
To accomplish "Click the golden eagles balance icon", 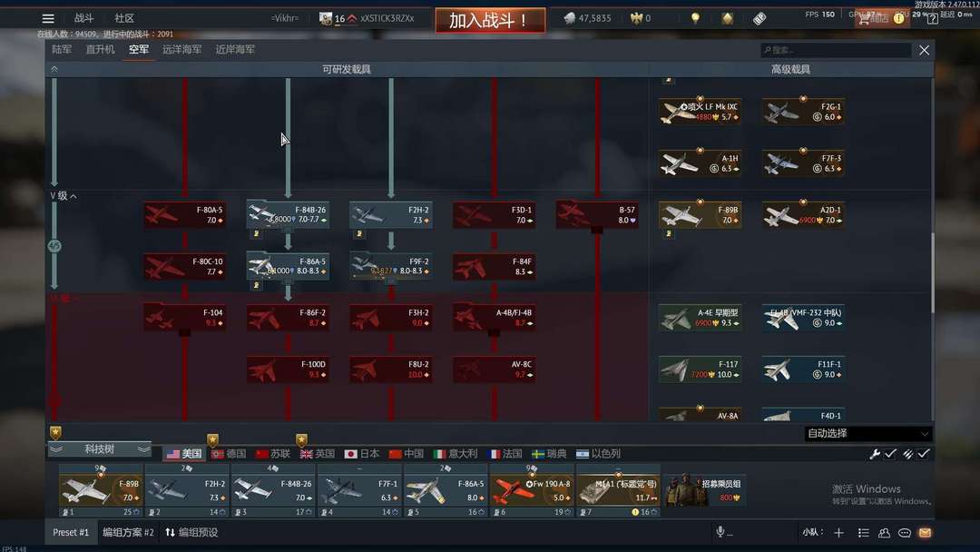I will 636,19.
